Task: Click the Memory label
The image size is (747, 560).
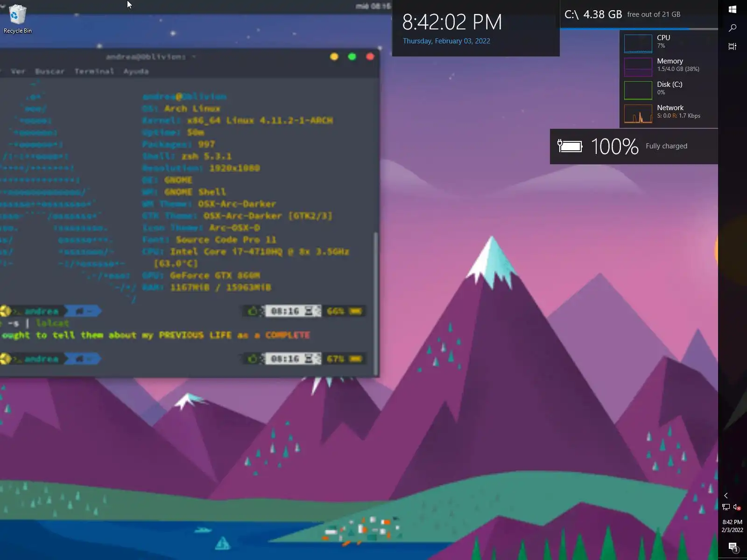Action: [x=670, y=61]
